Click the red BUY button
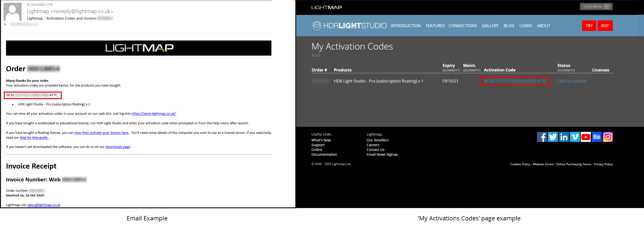 (605, 26)
